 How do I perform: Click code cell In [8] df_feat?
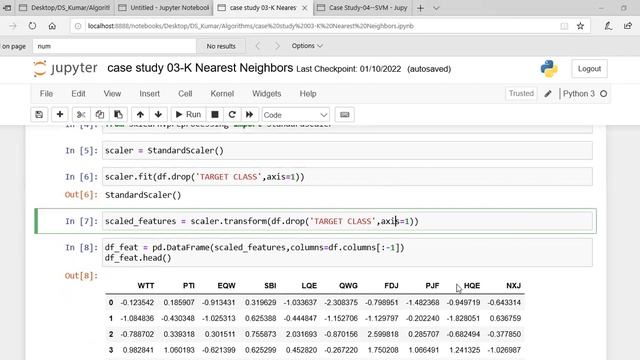[347, 253]
